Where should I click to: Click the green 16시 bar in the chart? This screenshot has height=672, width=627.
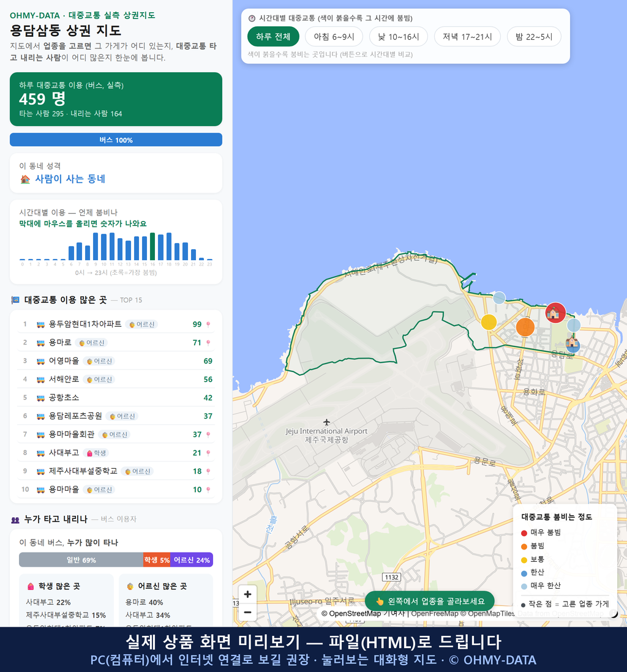click(152, 247)
